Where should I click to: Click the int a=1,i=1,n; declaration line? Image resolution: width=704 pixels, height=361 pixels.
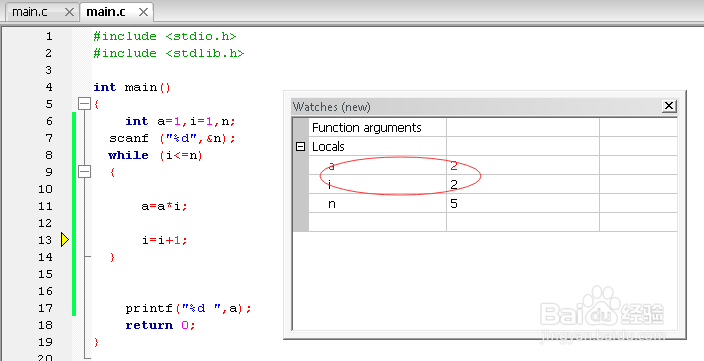coord(180,121)
